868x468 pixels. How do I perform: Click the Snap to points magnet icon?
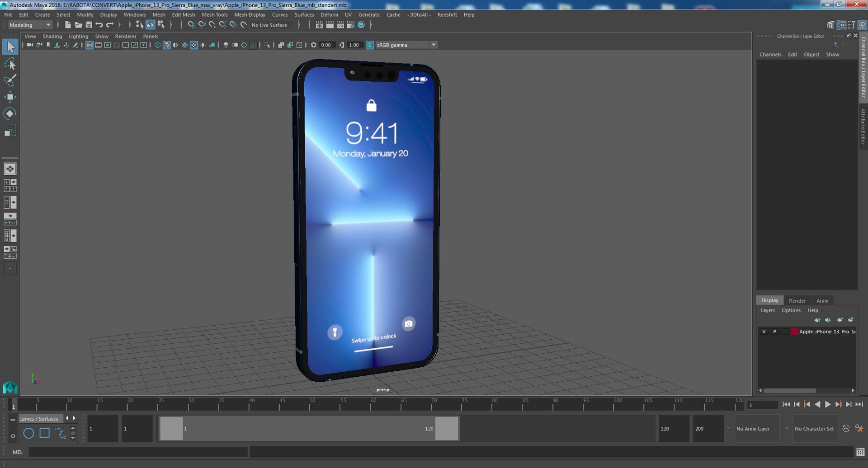pos(212,25)
